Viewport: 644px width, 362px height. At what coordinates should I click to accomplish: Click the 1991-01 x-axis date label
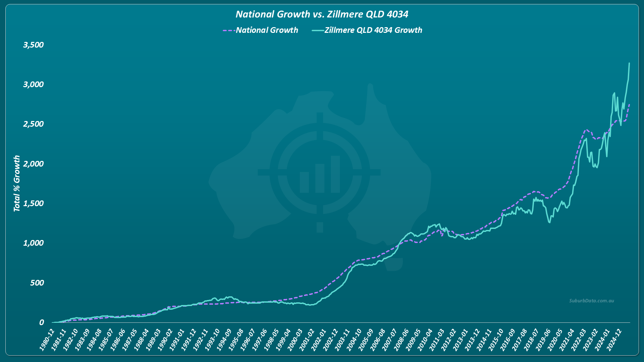click(x=176, y=340)
